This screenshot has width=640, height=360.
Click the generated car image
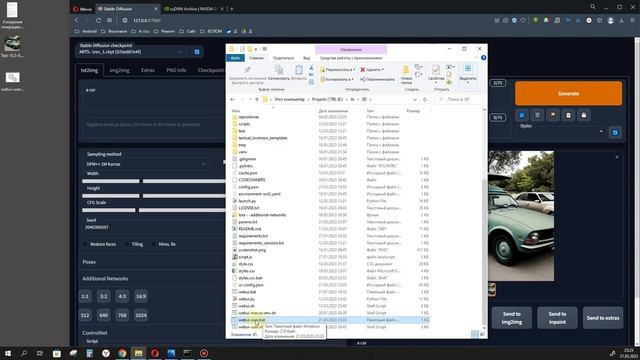tap(521, 216)
